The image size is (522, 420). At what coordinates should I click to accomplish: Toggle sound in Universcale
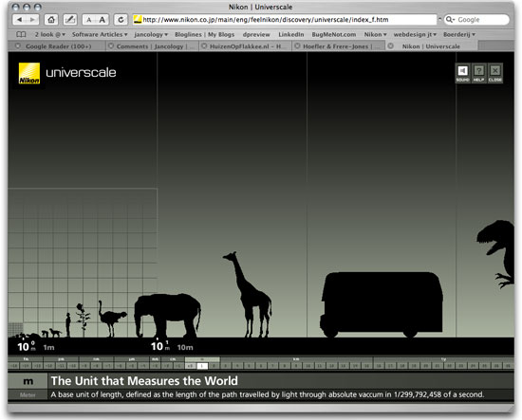[462, 73]
